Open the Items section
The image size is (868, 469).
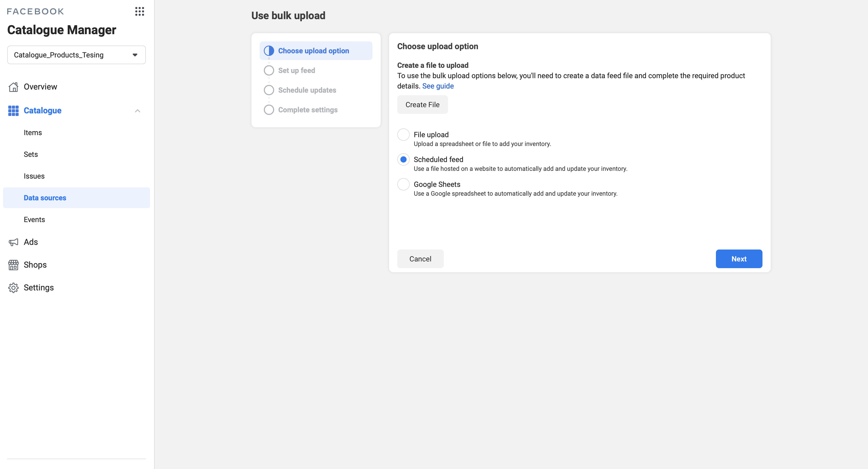(x=33, y=133)
